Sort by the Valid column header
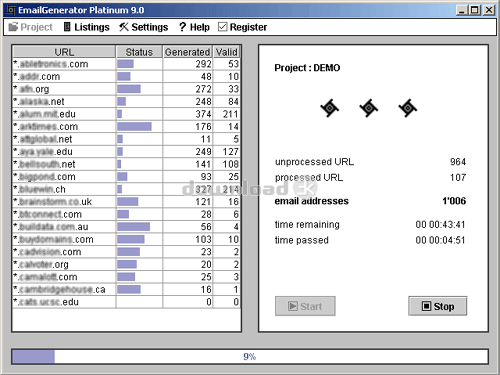The image size is (500, 375). [226, 52]
